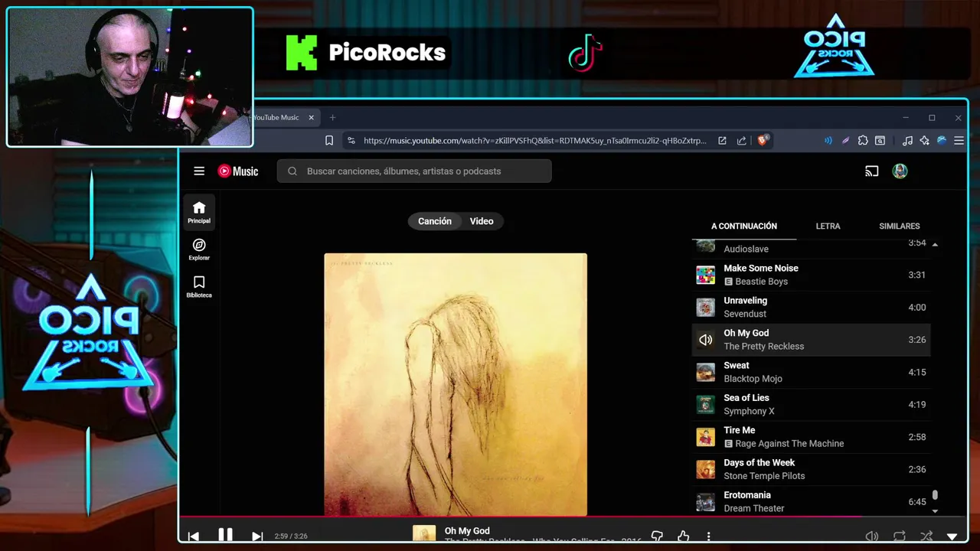This screenshot has width=980, height=551.
Task: Play Tire Me by Rage Against The Machine
Action: 812,437
